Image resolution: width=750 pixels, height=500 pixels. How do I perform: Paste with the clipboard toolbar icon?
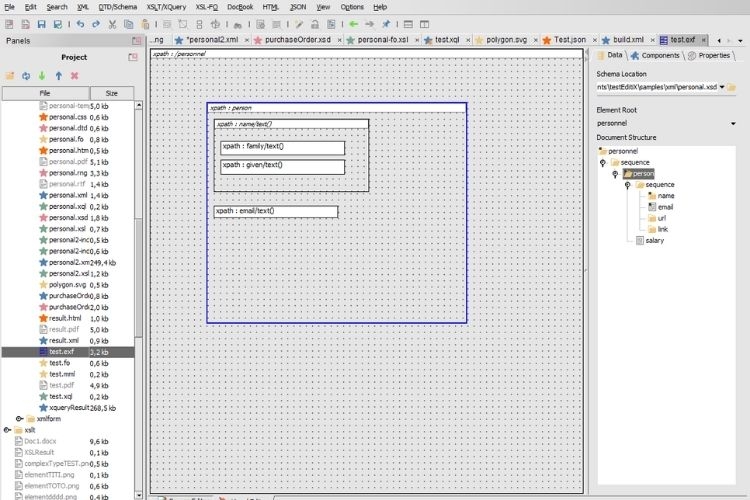coord(145,24)
